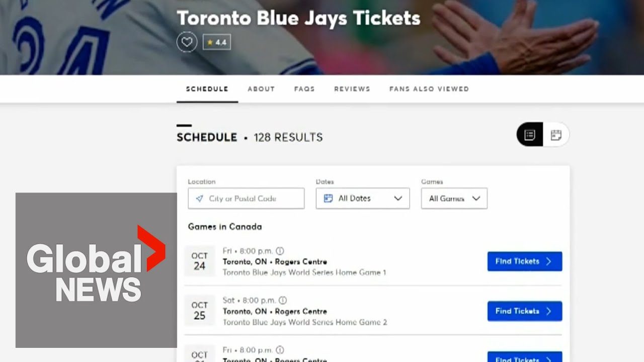
Task: Click the Global News logo
Action: 96,270
